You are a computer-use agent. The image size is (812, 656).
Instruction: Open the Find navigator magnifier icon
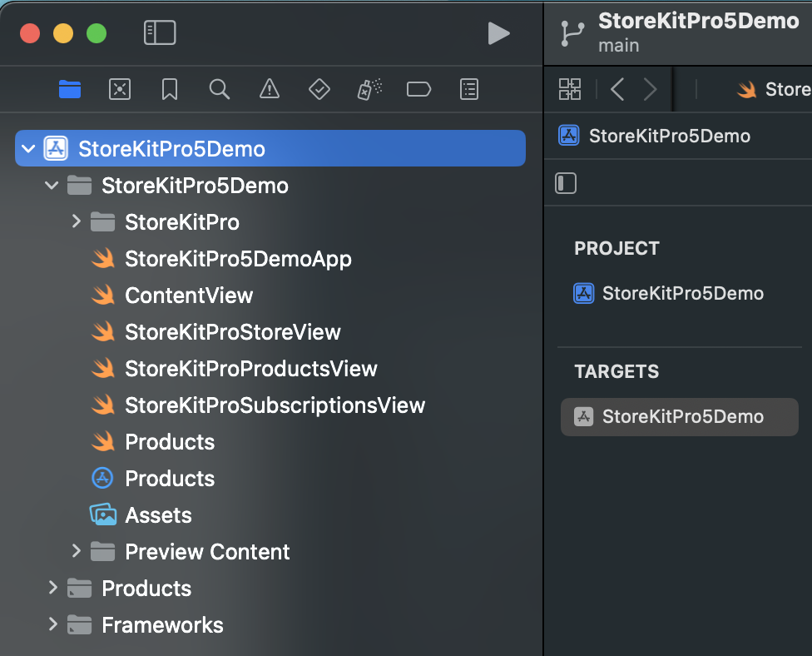click(220, 89)
